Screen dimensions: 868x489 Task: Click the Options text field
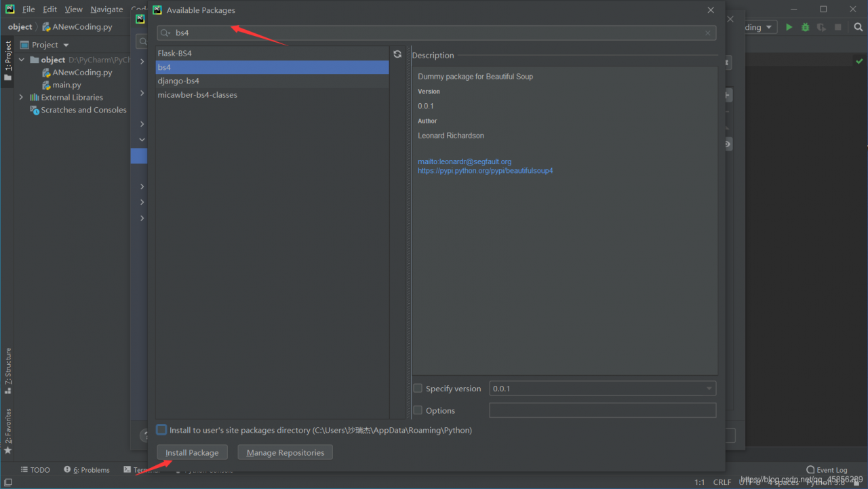click(602, 410)
